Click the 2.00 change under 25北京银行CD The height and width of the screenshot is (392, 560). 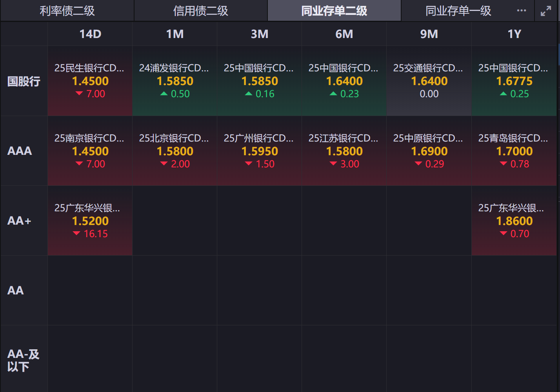point(180,164)
